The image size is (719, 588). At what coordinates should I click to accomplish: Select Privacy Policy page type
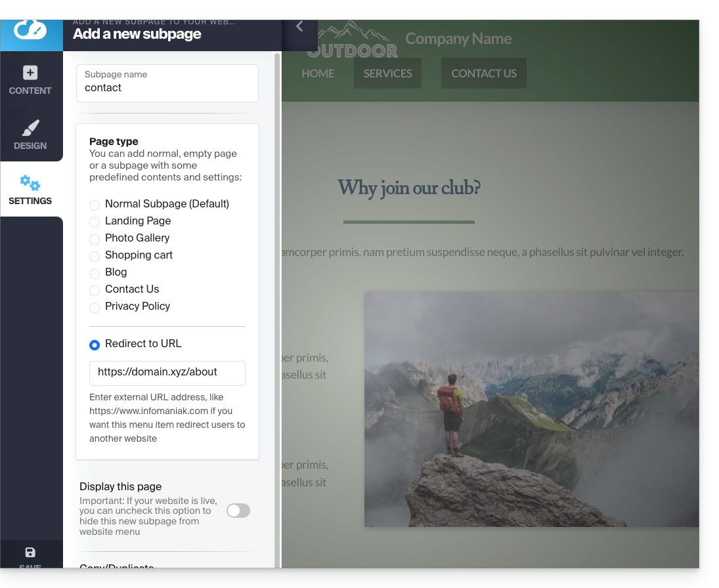[95, 308]
